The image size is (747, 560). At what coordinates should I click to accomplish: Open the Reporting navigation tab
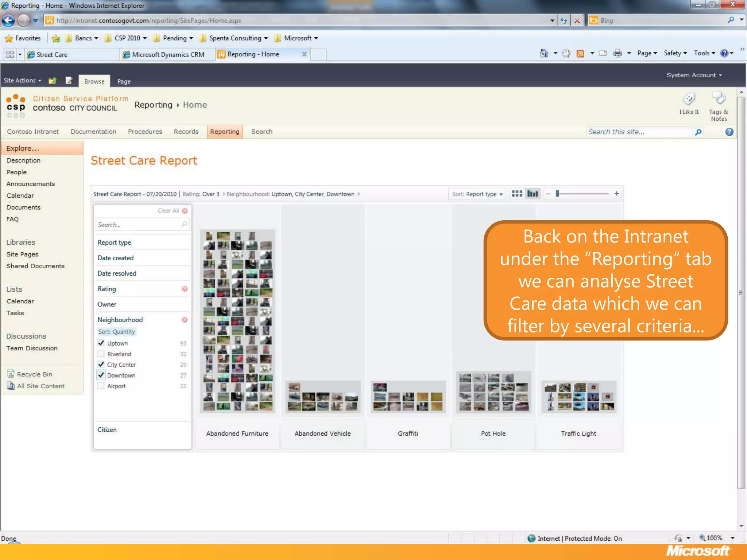[x=225, y=132]
